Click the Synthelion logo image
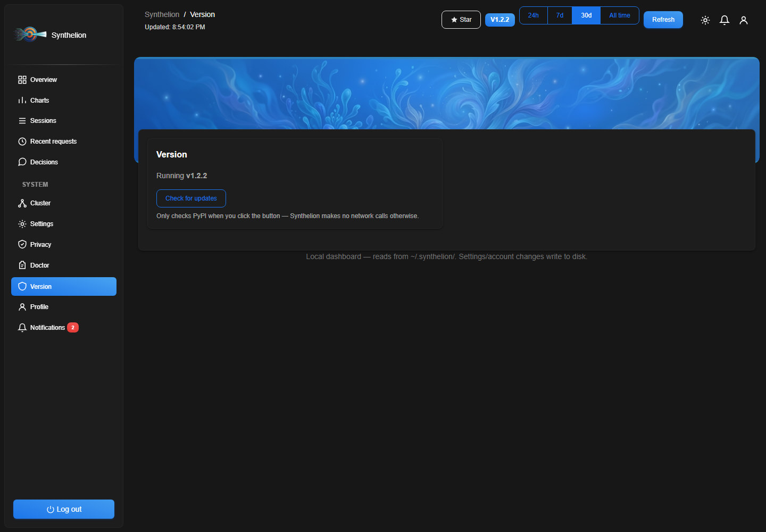This screenshot has height=532, width=766. [30, 35]
